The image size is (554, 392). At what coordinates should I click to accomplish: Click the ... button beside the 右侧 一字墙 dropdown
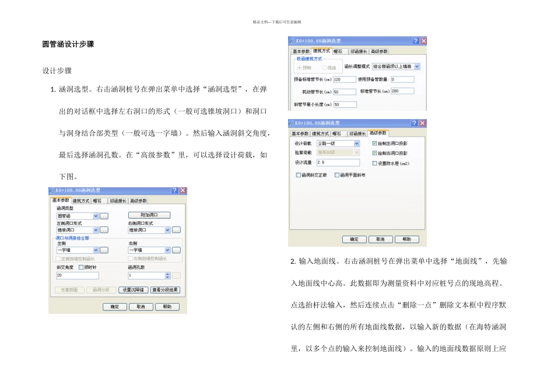[176, 250]
